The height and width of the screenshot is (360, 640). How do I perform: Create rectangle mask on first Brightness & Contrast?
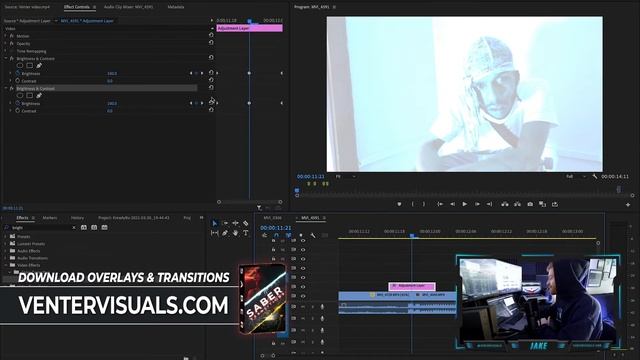(x=29, y=65)
